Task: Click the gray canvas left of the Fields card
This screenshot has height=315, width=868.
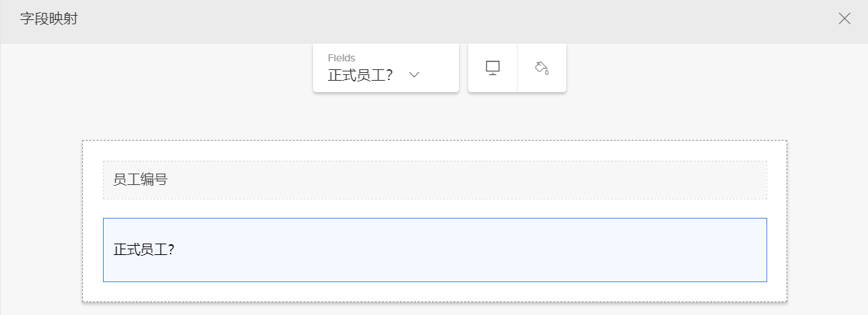Action: pyautogui.click(x=179, y=79)
